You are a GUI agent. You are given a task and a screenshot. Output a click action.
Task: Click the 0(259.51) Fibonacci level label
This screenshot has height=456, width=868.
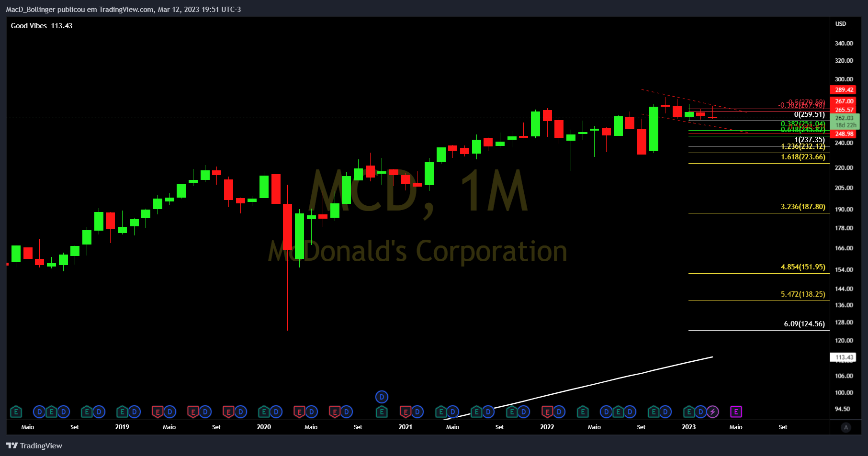click(809, 114)
